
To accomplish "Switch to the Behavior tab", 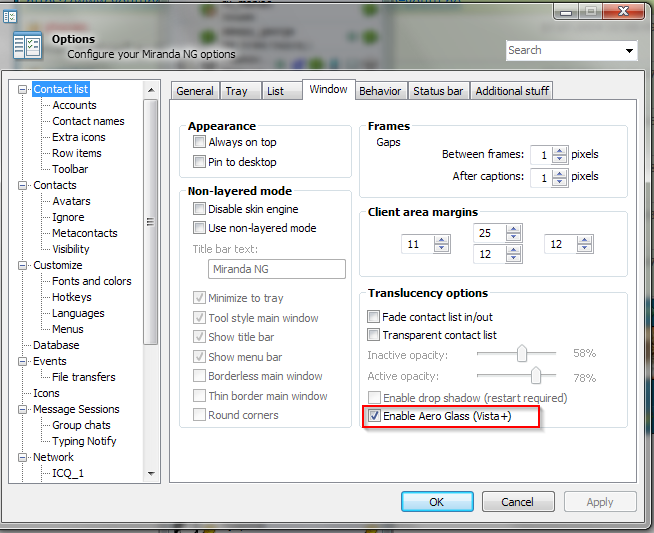I will 380,91.
